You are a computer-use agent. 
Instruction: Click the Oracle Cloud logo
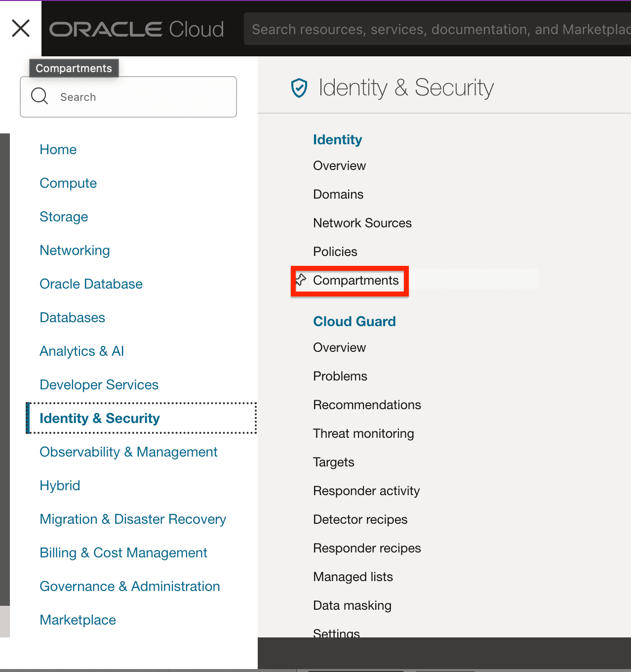137,29
